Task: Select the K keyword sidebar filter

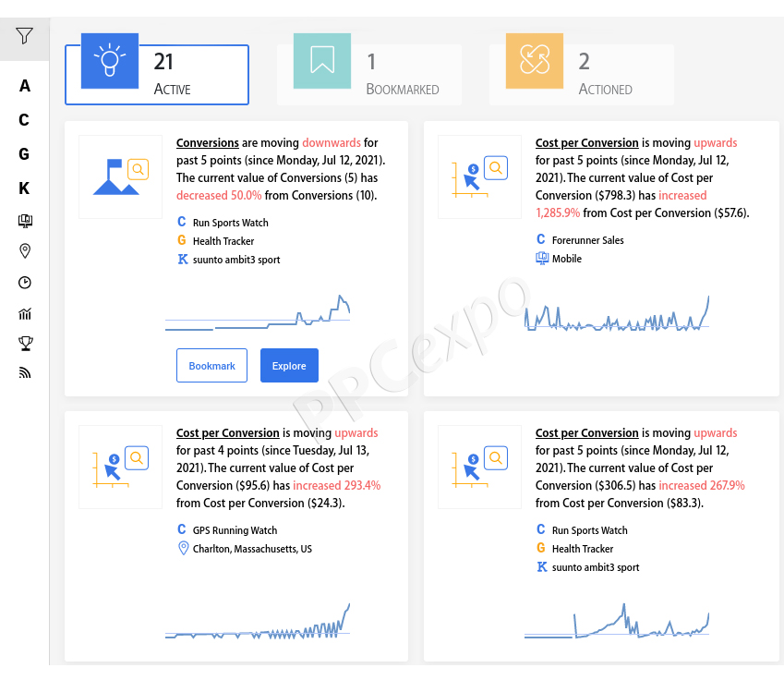Action: click(24, 188)
